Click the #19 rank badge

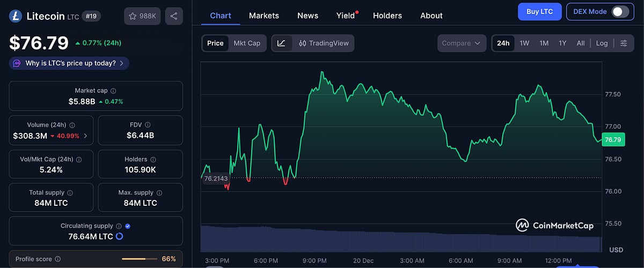(x=91, y=16)
